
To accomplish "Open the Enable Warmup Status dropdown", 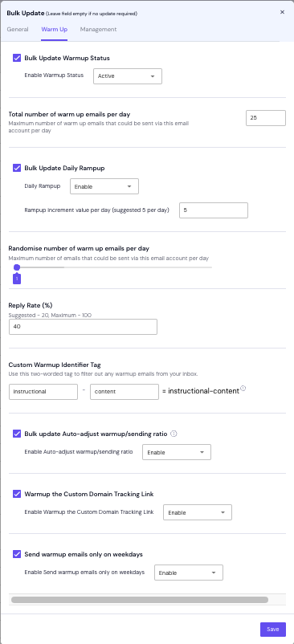I will click(x=128, y=76).
